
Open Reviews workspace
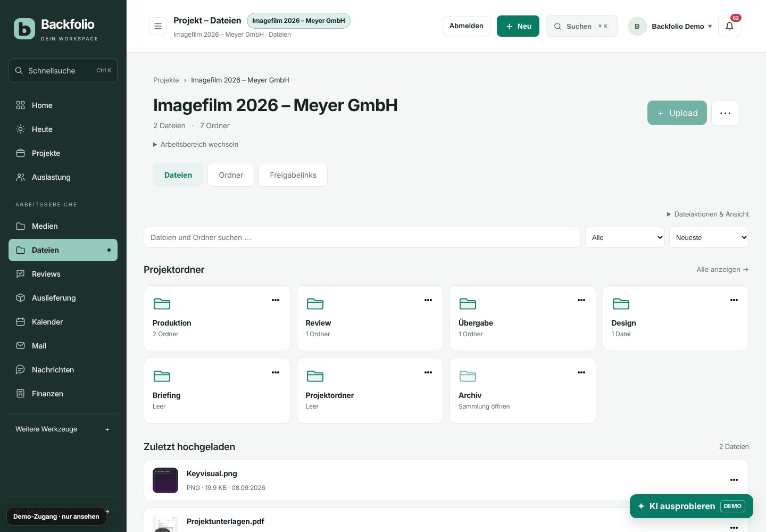(x=63, y=274)
